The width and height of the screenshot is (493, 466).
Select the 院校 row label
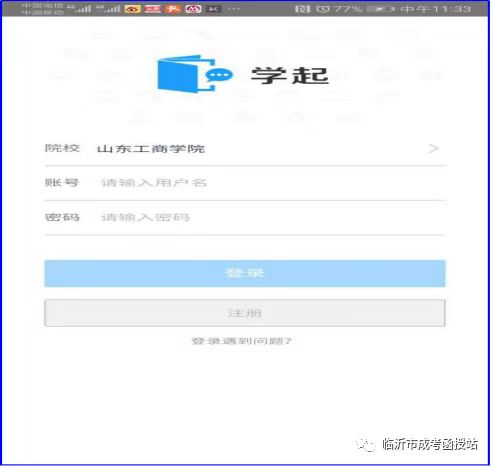click(x=62, y=148)
